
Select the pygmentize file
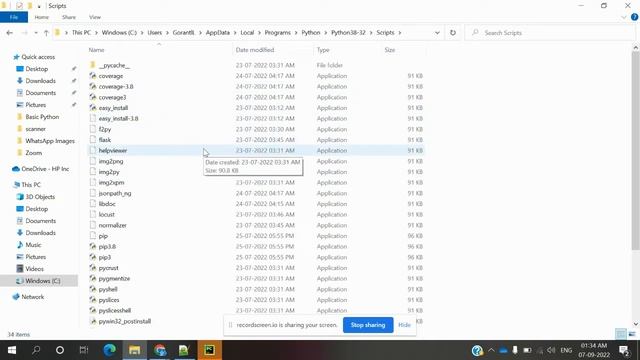[x=114, y=278]
